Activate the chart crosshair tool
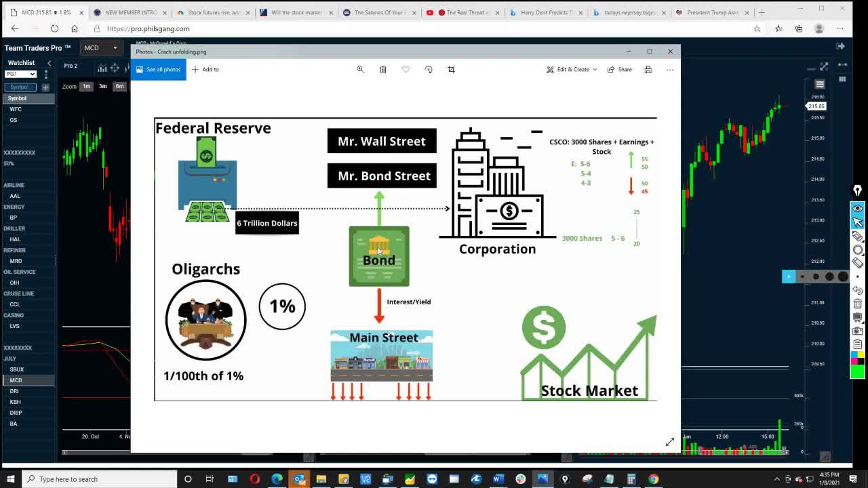Viewport: 868px width, 488px height. [115, 67]
